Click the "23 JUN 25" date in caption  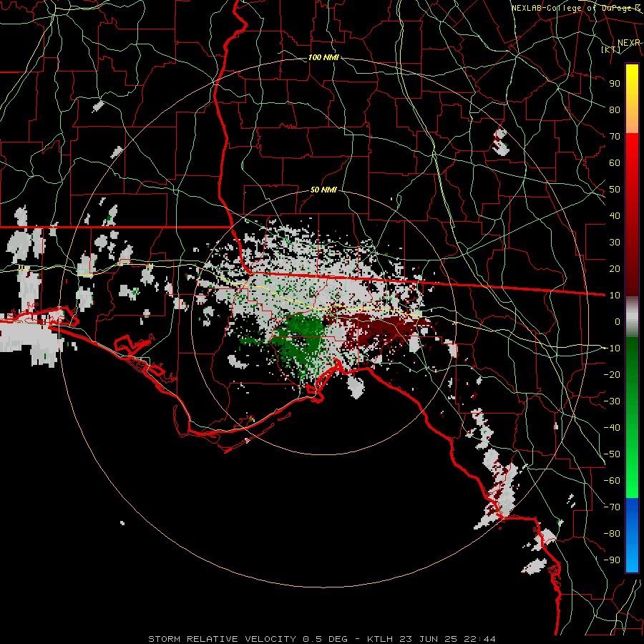point(429,639)
